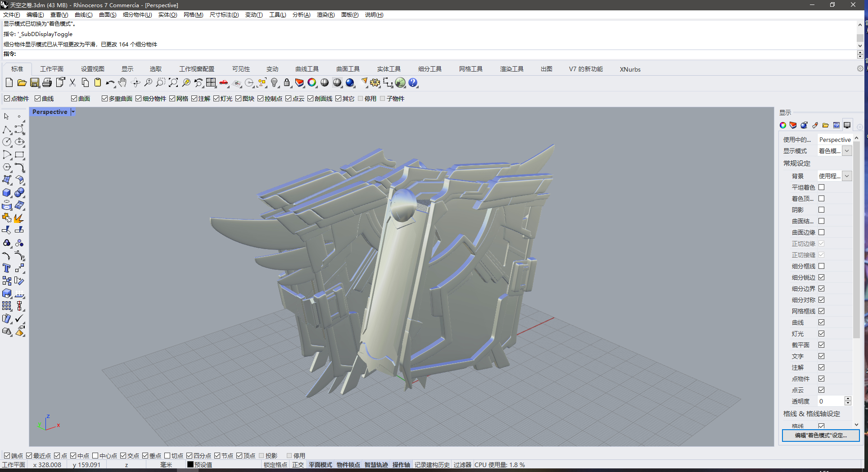868x472 pixels.
Task: Switch to the 曲面工具 toolbar tab
Action: pos(348,69)
